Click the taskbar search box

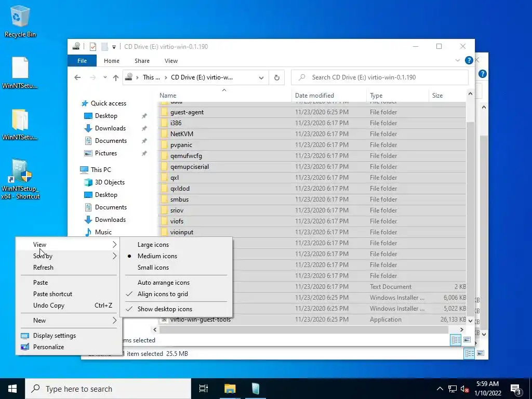pyautogui.click(x=108, y=389)
